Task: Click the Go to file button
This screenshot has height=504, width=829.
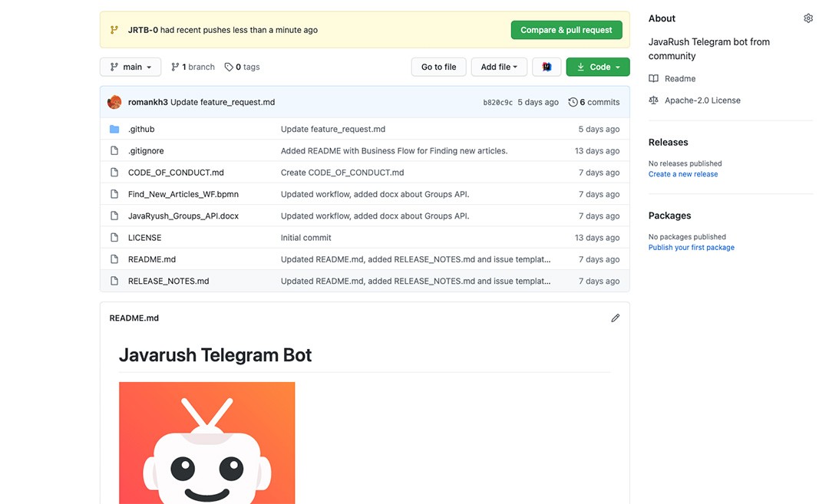Action: point(439,67)
